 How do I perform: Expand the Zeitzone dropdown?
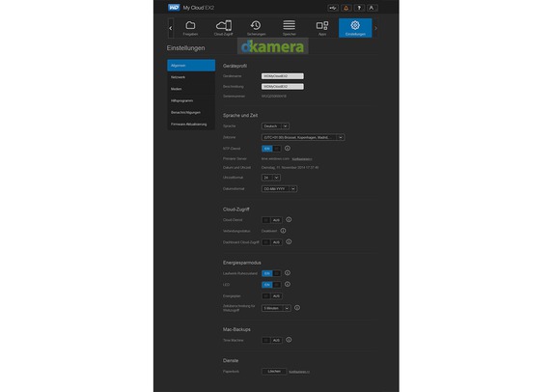pos(303,137)
